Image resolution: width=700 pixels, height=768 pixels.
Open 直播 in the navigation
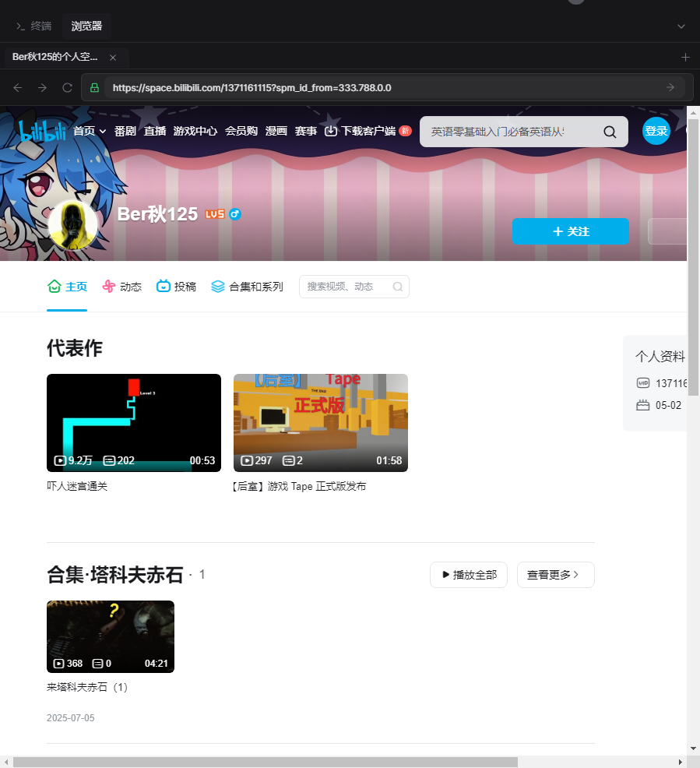coord(155,131)
